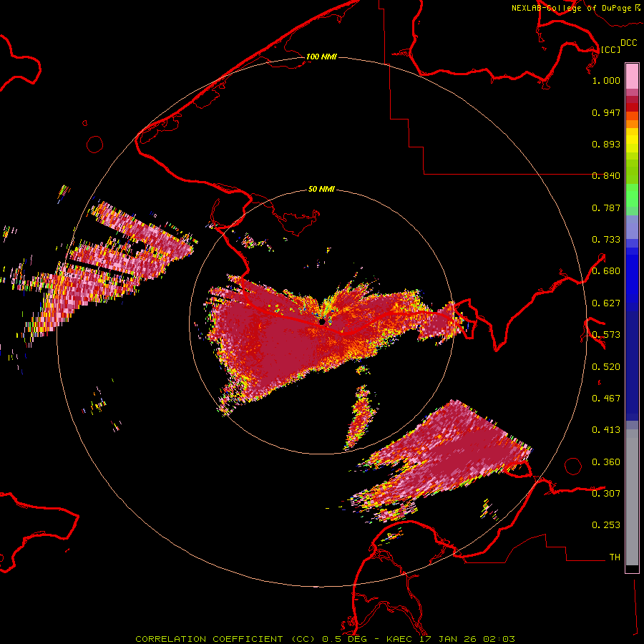This screenshot has width=644, height=644.
Task: Pick the light pink swatch atop the color bar
Action: click(x=632, y=77)
